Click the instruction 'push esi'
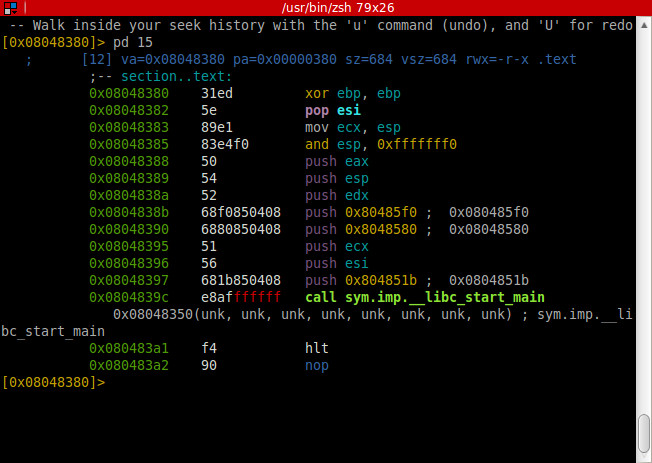This screenshot has width=652, height=463. 337,264
